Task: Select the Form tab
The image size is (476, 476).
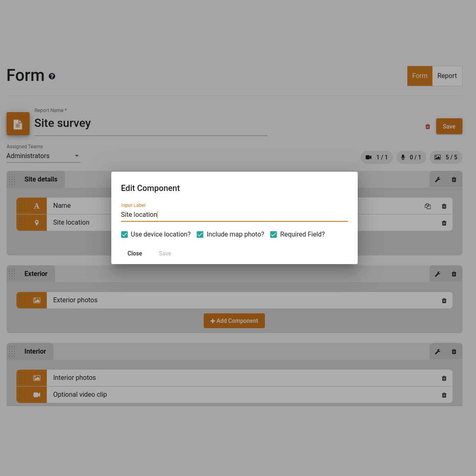Action: pyautogui.click(x=420, y=76)
